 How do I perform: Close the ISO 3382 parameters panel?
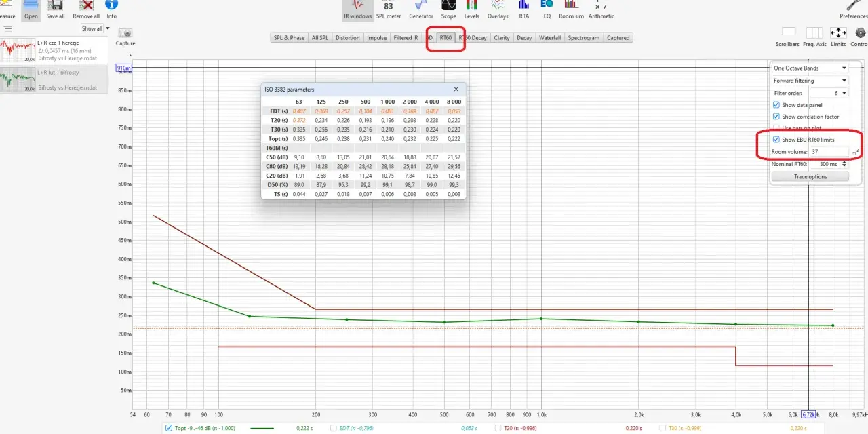click(456, 89)
